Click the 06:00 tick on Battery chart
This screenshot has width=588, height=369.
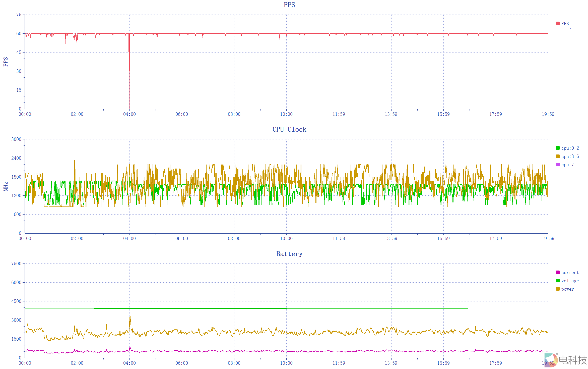point(182,363)
